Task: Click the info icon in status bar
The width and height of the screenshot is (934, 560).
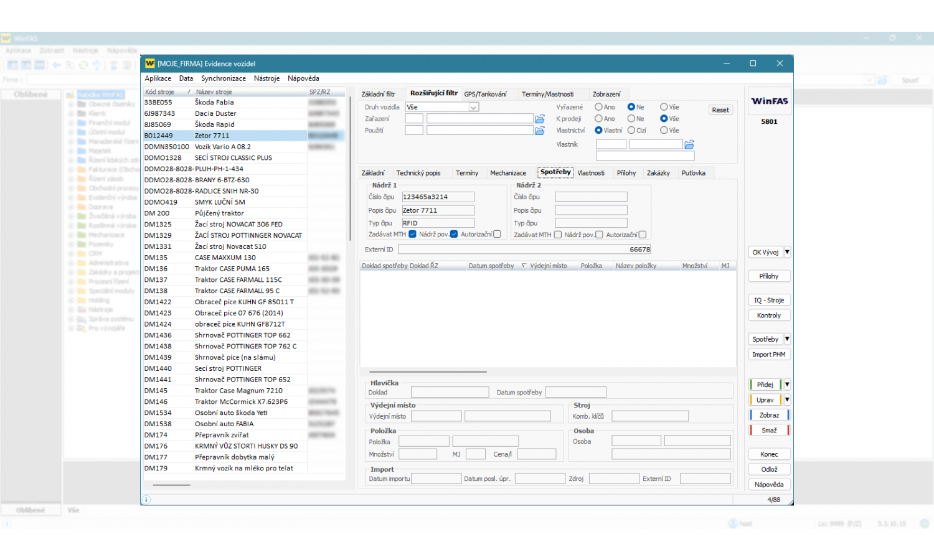Action: pos(146,500)
